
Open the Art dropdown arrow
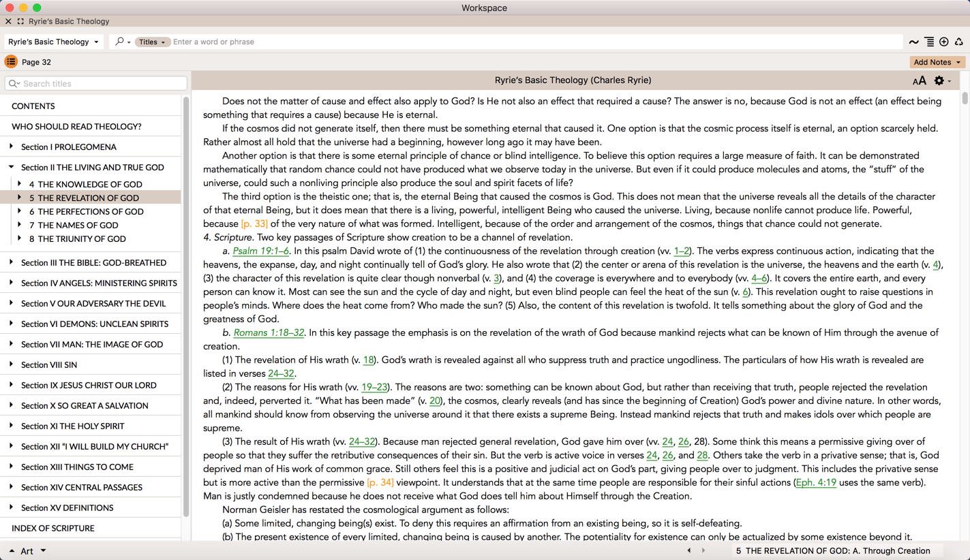[43, 550]
